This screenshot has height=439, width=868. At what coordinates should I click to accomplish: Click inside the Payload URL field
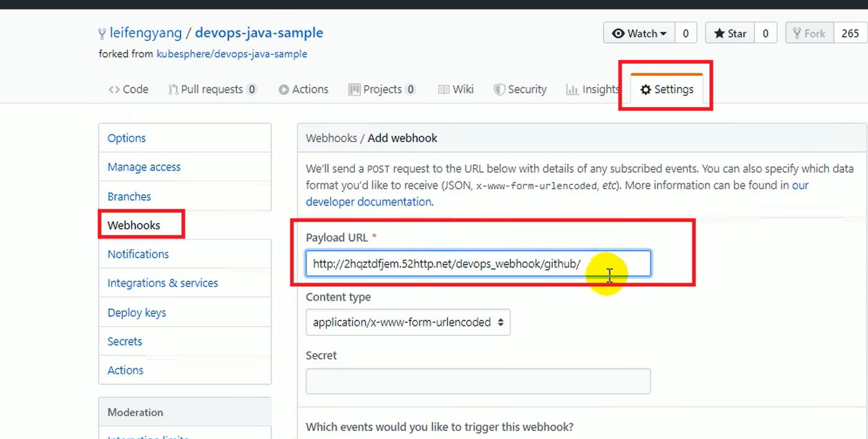point(478,264)
